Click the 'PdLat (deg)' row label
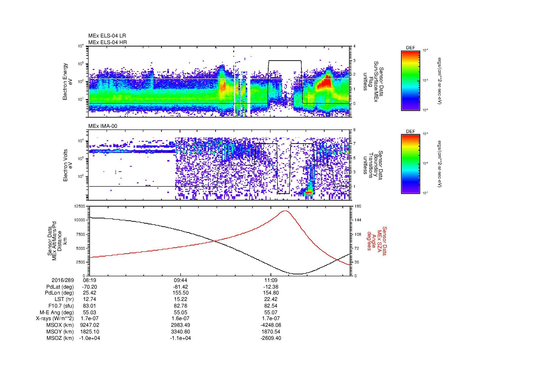 [x=60, y=287]
